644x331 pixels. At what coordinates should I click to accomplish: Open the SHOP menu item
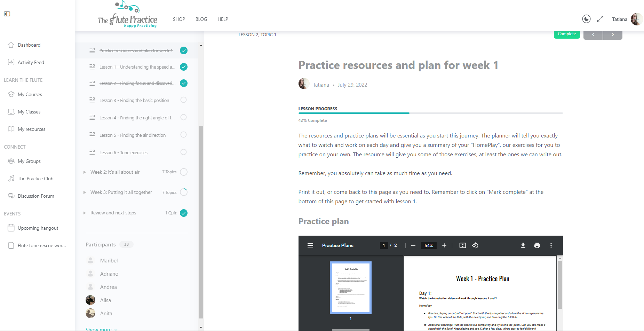pos(179,19)
